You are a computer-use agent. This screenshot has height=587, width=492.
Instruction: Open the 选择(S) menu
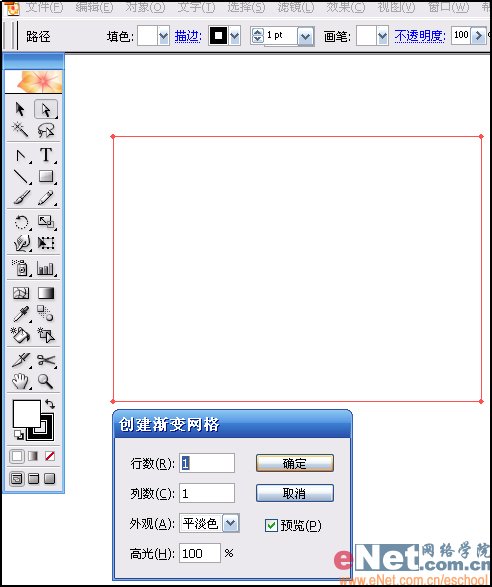(x=246, y=7)
